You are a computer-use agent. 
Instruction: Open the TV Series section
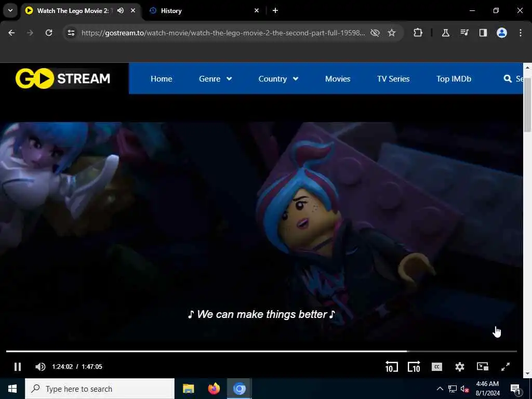(393, 79)
